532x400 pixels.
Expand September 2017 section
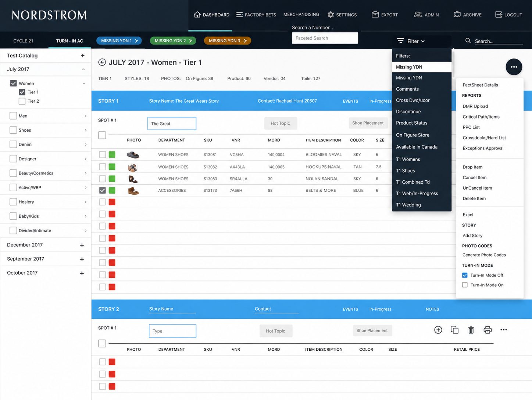[82, 259]
